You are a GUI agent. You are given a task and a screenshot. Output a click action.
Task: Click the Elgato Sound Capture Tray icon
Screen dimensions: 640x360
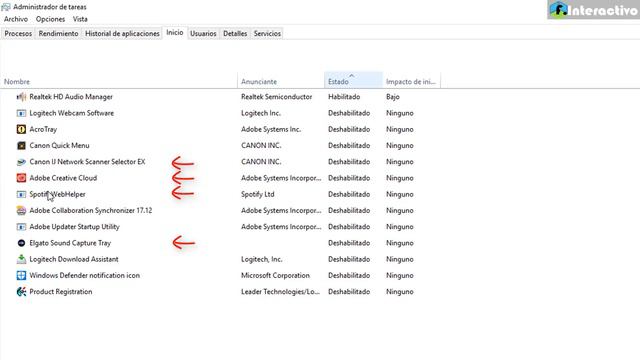tap(21, 243)
